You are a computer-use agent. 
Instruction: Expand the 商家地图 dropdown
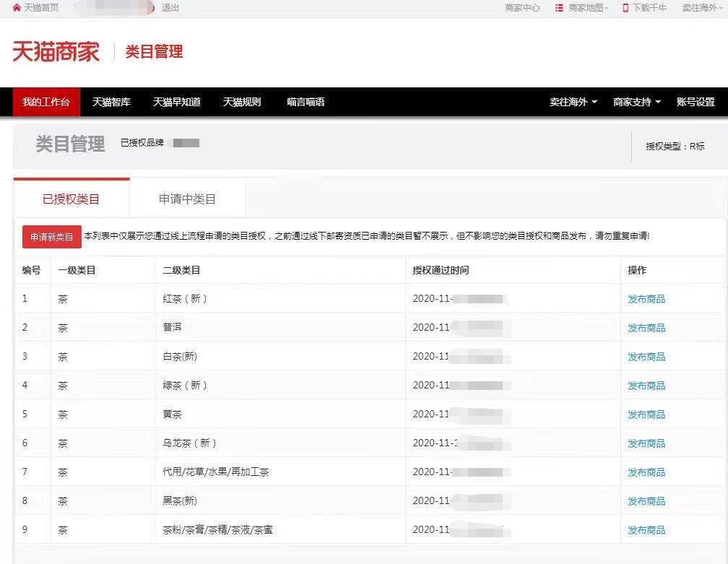[x=588, y=8]
